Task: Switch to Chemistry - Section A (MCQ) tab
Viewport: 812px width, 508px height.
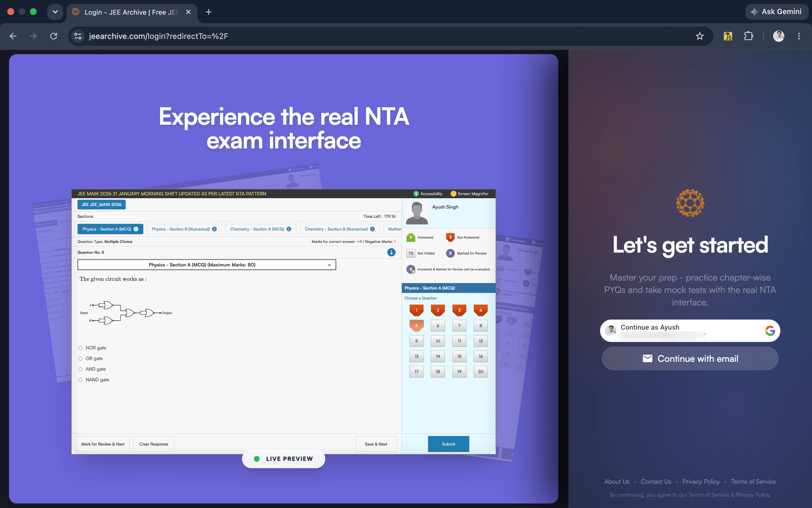Action: pos(261,229)
